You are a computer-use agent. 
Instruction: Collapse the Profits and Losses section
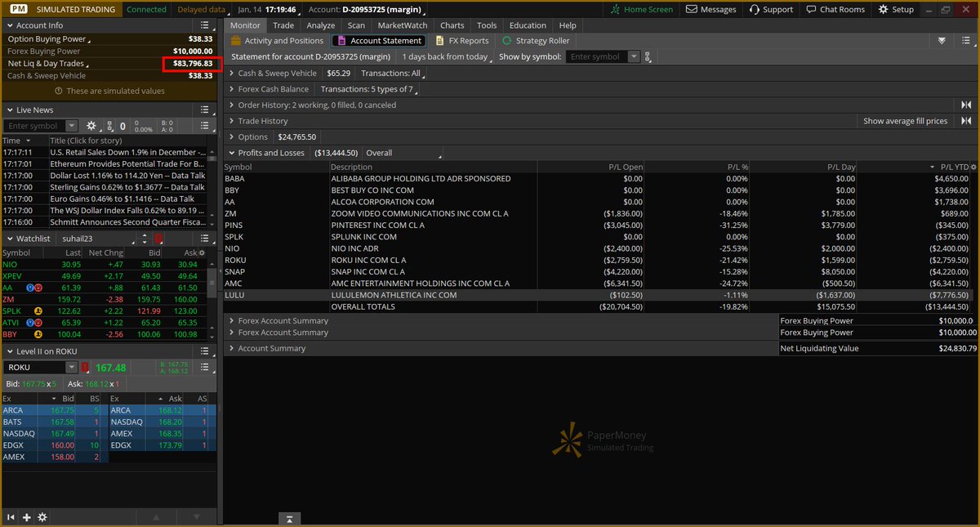(x=231, y=153)
